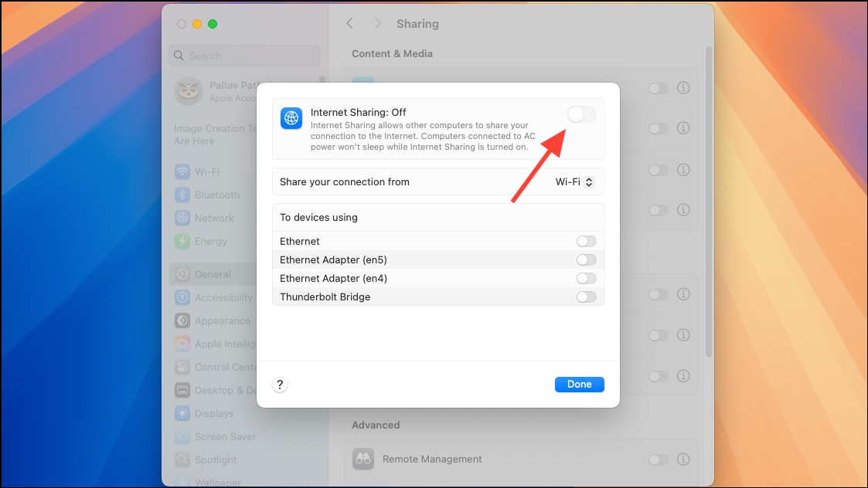Click the Remote Management binoculars icon
This screenshot has width=868, height=488.
pyautogui.click(x=363, y=459)
